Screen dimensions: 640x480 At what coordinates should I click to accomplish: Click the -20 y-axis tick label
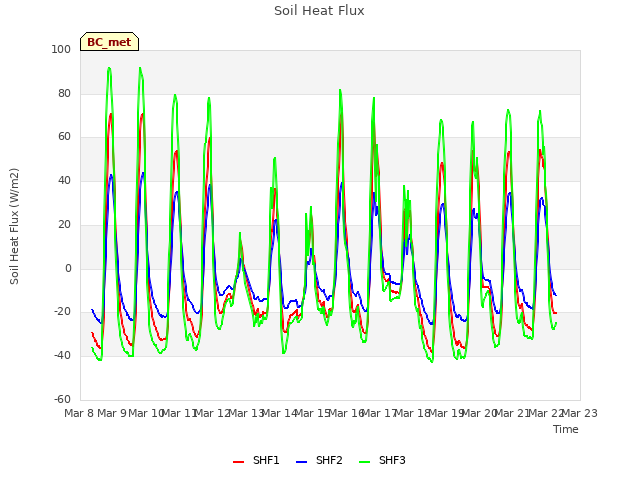(x=62, y=312)
